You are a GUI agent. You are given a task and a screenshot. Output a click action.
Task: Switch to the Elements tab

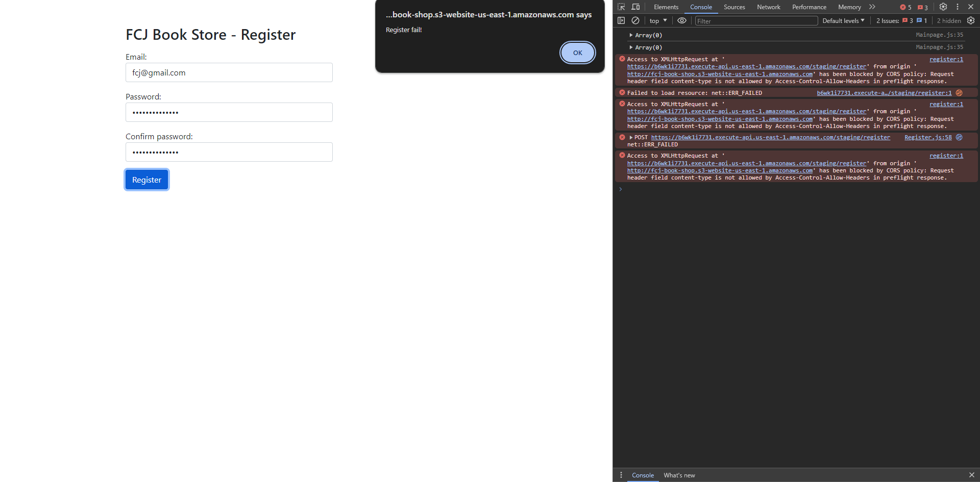(666, 7)
